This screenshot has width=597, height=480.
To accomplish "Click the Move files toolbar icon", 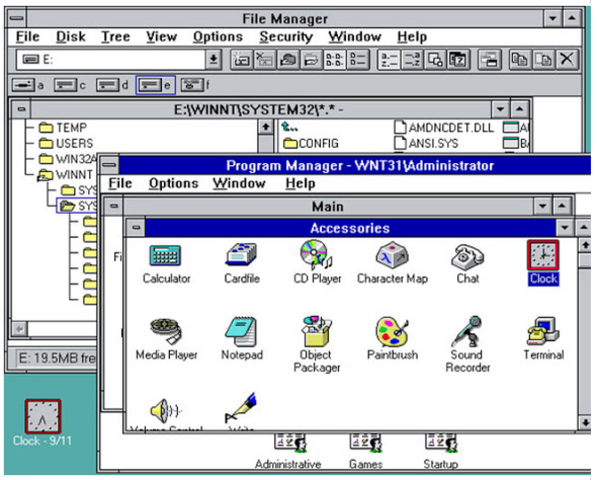I will [543, 60].
